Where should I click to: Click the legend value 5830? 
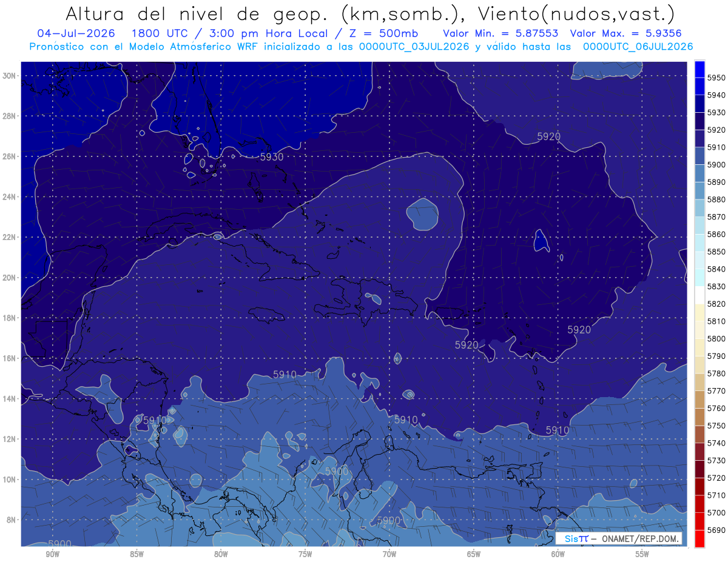coord(716,287)
